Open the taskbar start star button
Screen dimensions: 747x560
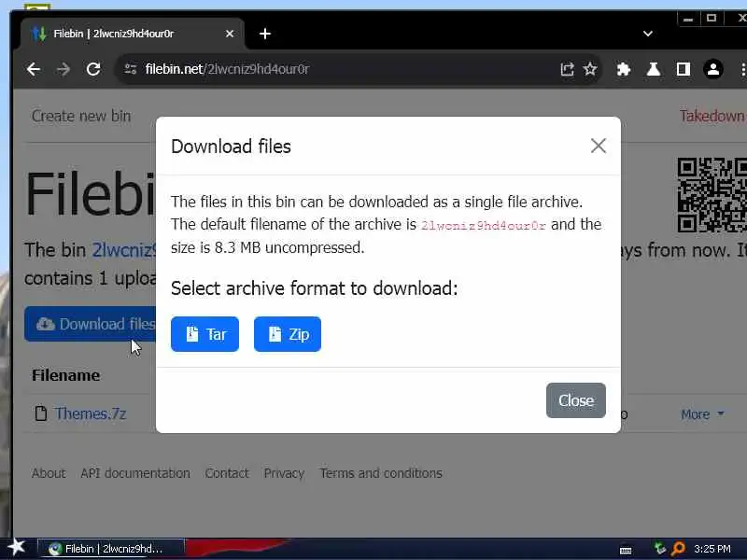click(16, 547)
